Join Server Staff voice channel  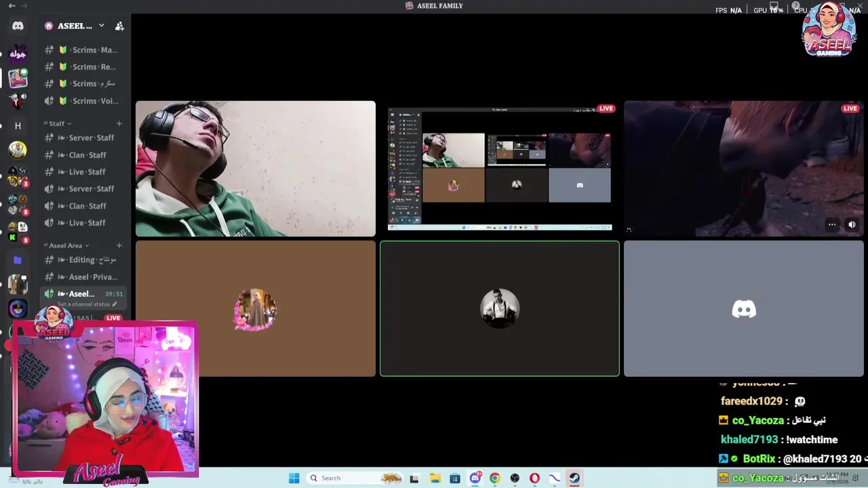point(84,188)
